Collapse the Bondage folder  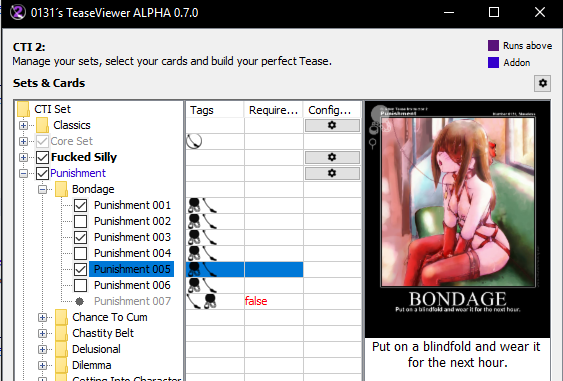point(42,189)
